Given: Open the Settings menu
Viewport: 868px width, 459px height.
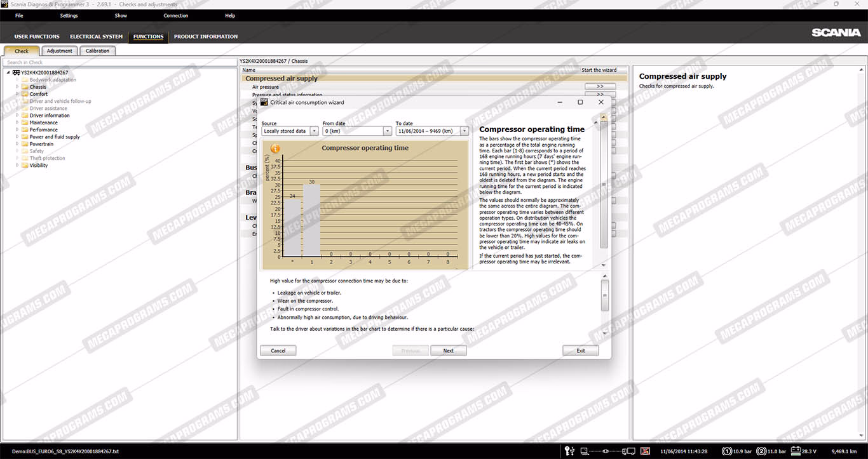Looking at the screenshot, I should tap(69, 16).
